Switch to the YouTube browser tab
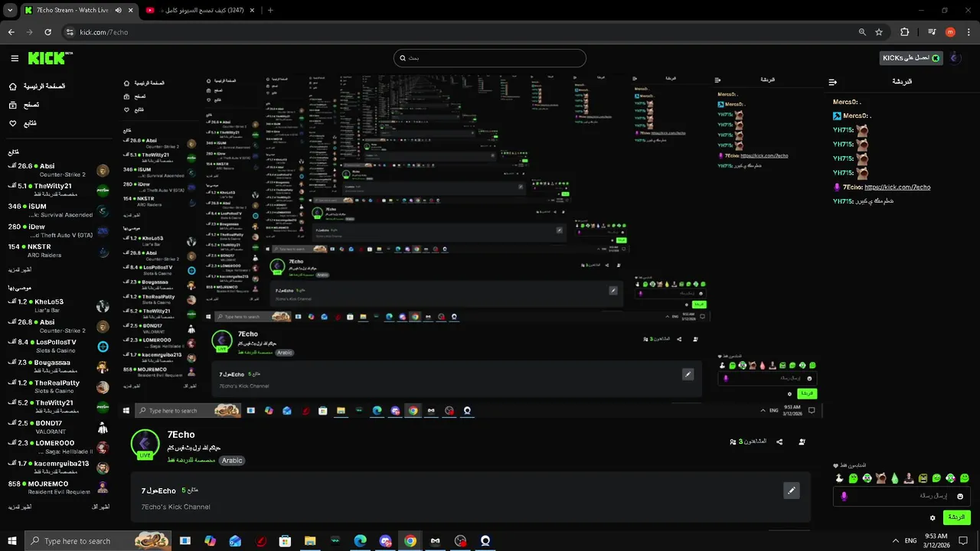Screen dimensions: 980x551 (199, 11)
